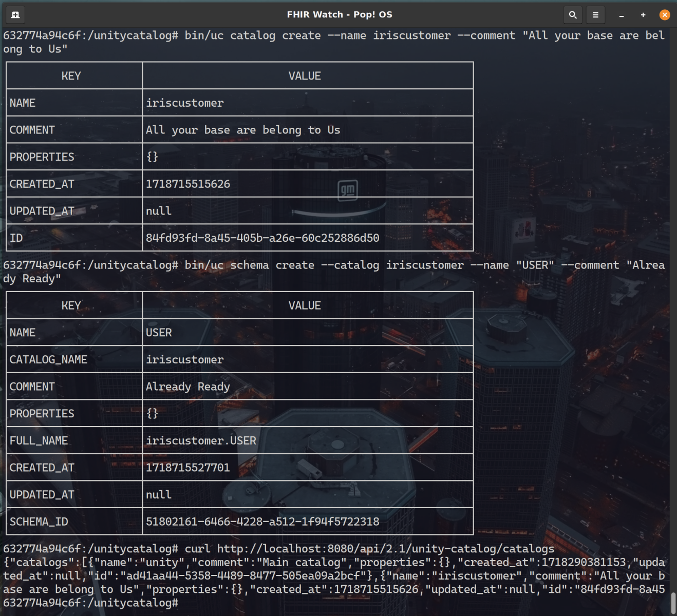
Task: Click the new tab icon in title bar
Action: 15,15
